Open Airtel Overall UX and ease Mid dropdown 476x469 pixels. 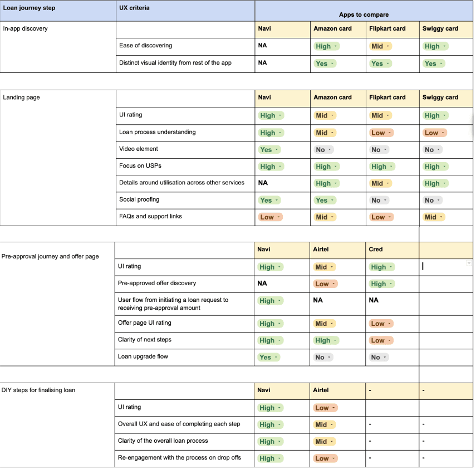324,425
